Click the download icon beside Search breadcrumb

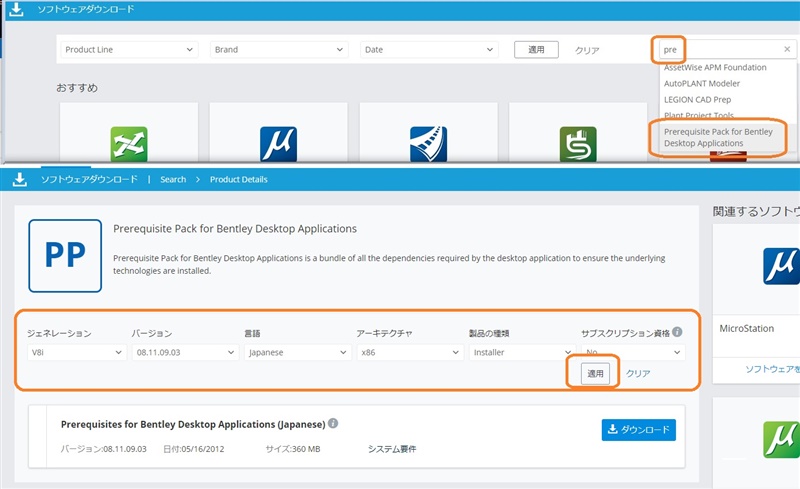click(x=19, y=179)
